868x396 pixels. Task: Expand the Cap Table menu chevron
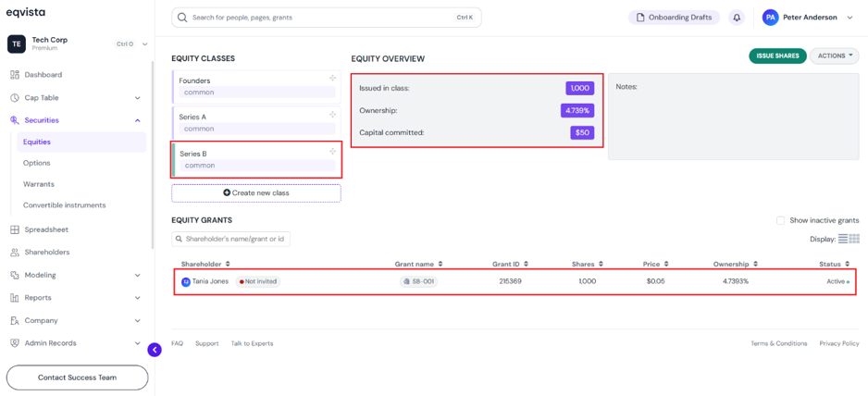[x=138, y=98]
